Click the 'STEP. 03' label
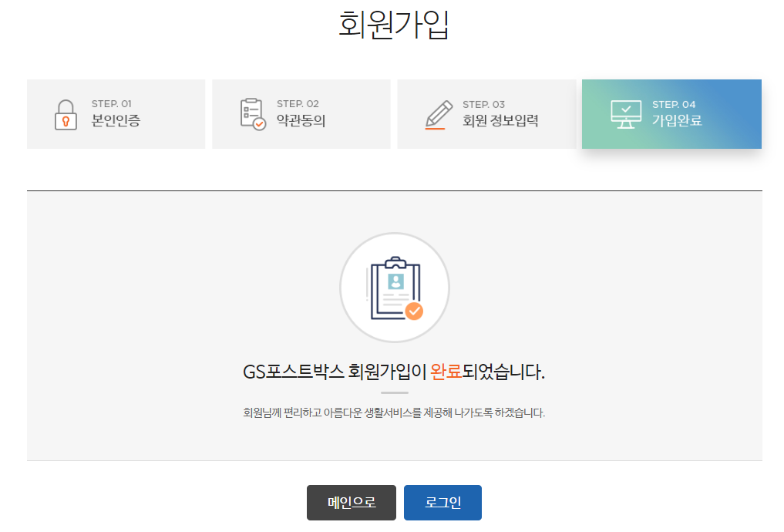Screen dimensions: 784x532 [483, 105]
